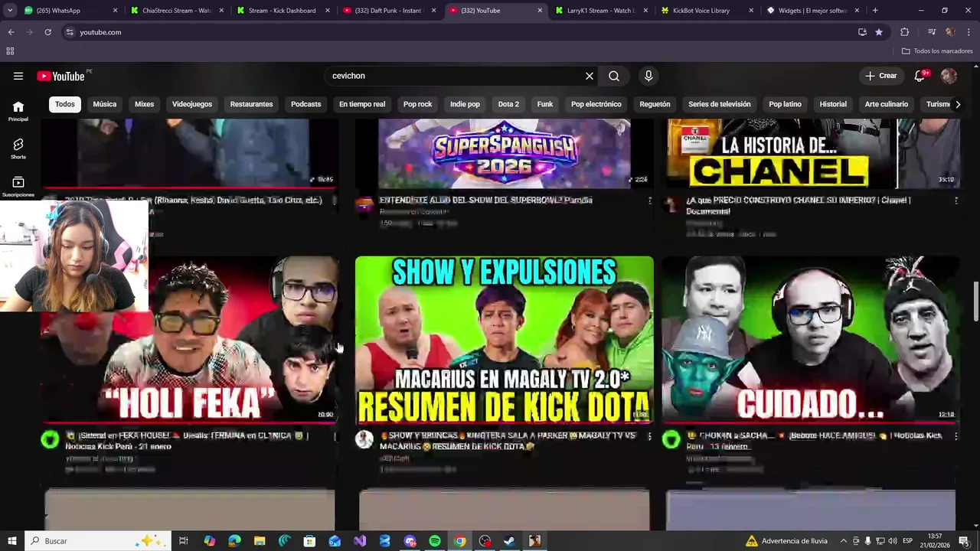Bookmark this page with the star icon
Screen dimensions: 980x551
879,32
